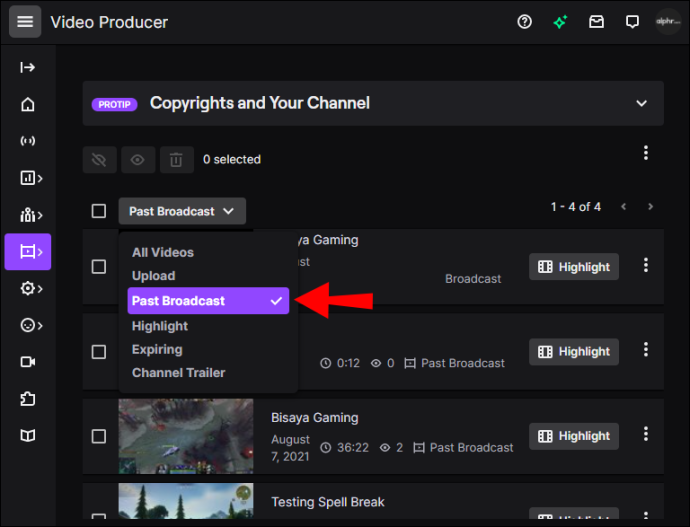
Task: Select Past Broadcast in the filter menu
Action: (x=208, y=301)
